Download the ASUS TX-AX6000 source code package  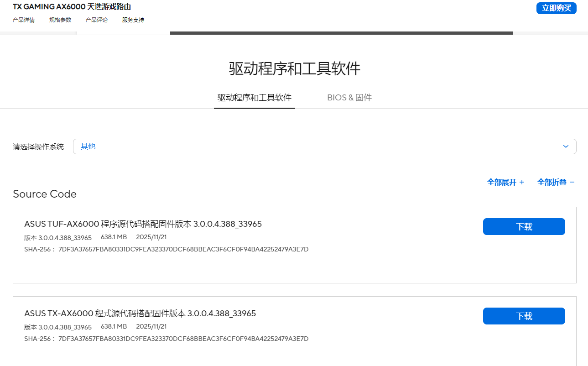point(524,315)
